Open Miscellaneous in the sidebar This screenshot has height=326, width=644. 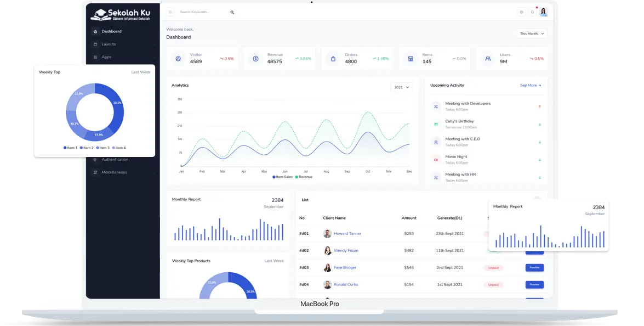pos(114,172)
